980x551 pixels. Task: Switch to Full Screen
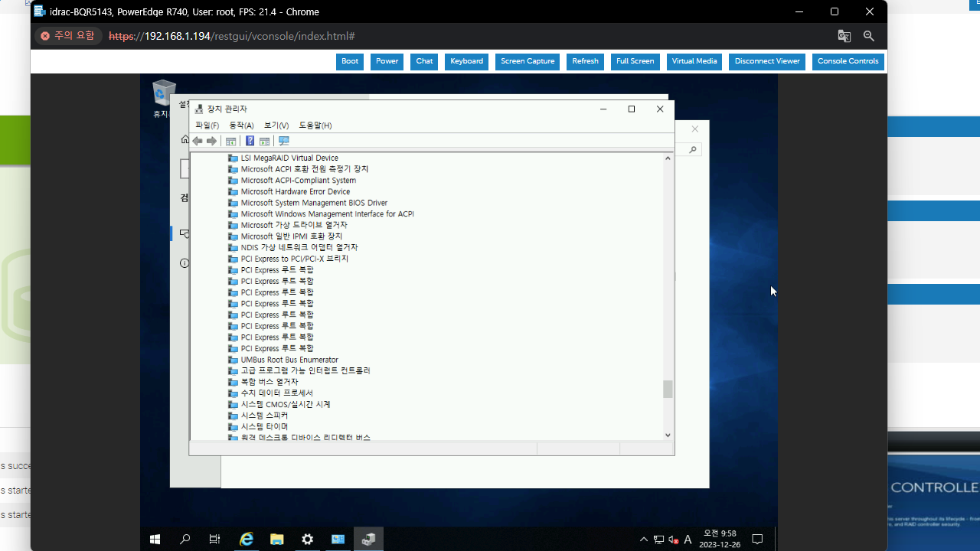point(635,61)
